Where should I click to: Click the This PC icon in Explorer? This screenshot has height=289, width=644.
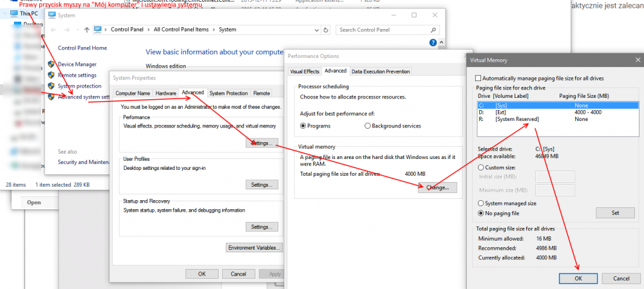(14, 13)
